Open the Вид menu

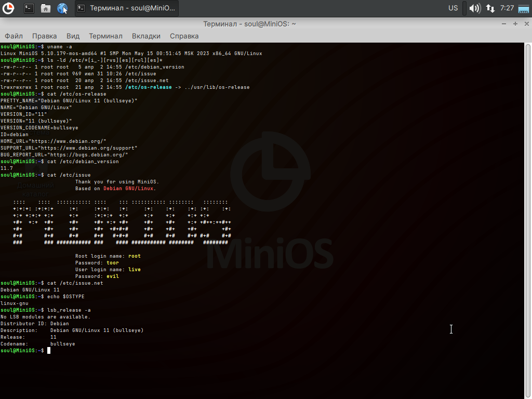(73, 36)
